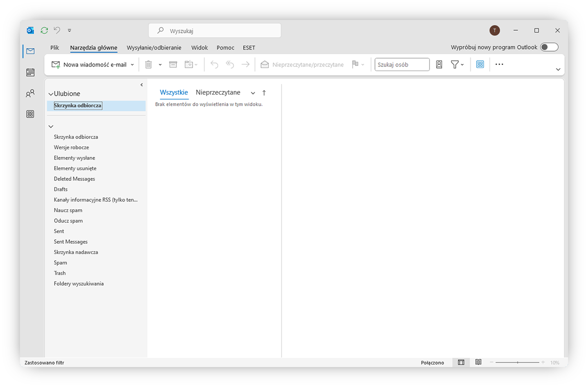Open the Calendar view icon
This screenshot has width=588, height=387.
(30, 72)
